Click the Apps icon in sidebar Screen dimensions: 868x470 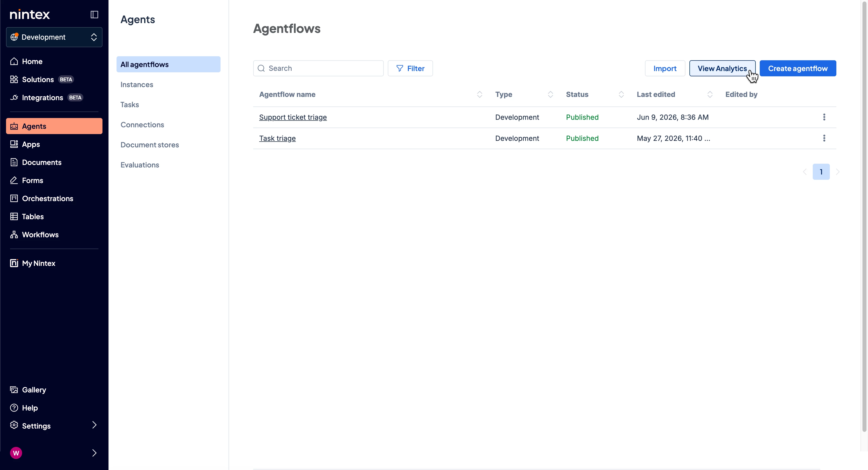(14, 144)
